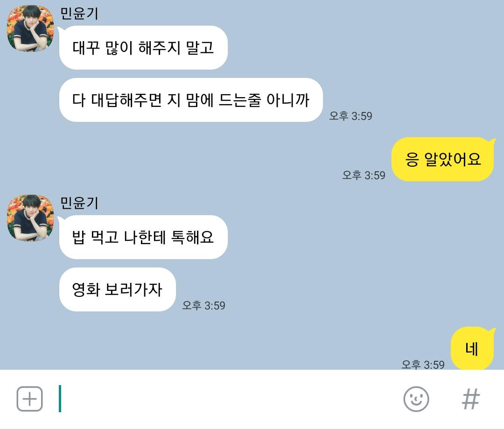Select the message '밥 먹고 나한테 톡해요'

[x=143, y=237]
